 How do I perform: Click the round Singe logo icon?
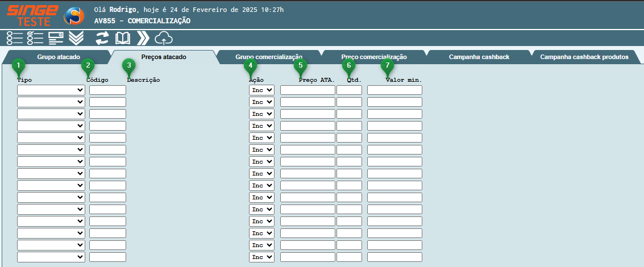[x=74, y=16]
